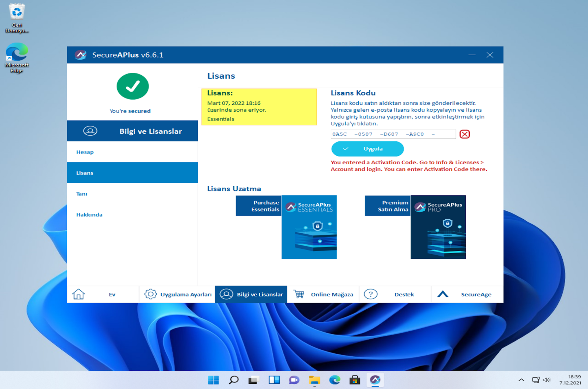Viewport: 588px width, 389px height.
Task: Click the SecureAPlus taskbar icon
Action: [x=375, y=380]
